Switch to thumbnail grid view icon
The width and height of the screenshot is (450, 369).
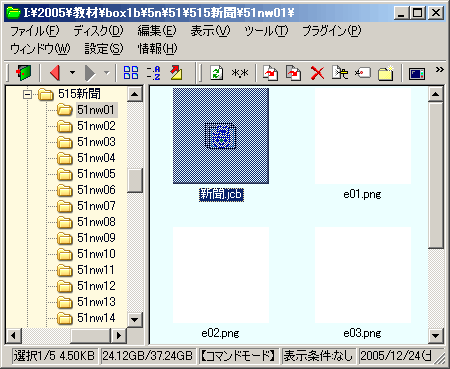pos(131,72)
